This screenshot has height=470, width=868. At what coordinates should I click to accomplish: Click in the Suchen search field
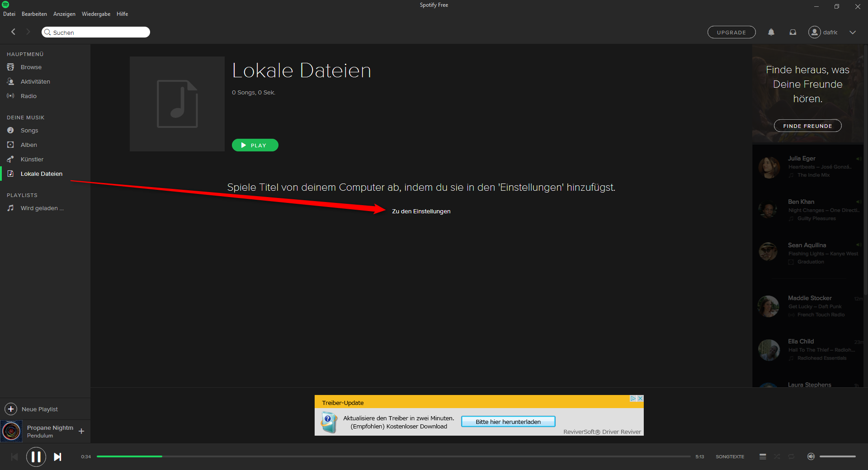tap(96, 32)
